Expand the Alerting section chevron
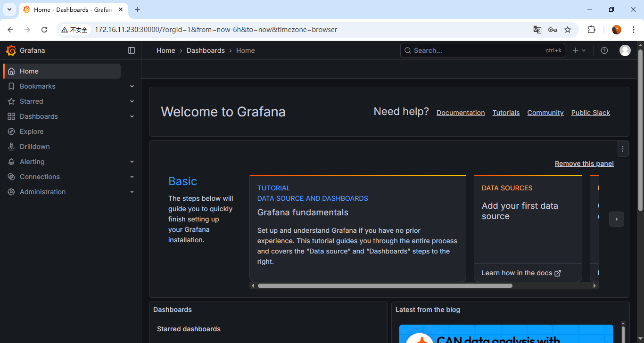Screen dimensions: 644x343 pos(132,162)
